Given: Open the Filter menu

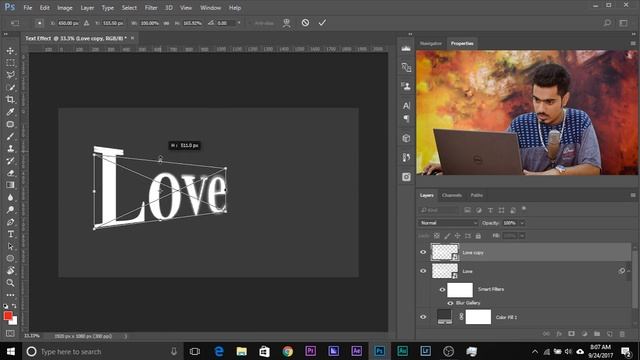Looking at the screenshot, I should point(151,8).
